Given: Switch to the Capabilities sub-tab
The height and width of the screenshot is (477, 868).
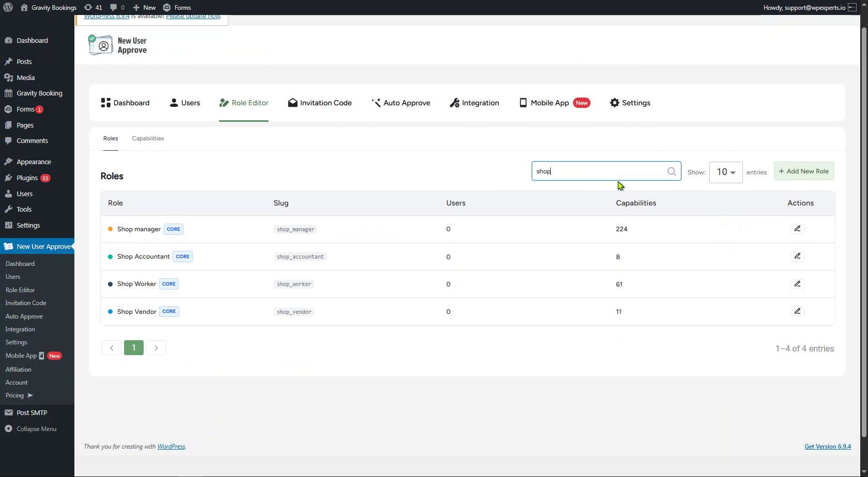Looking at the screenshot, I should [148, 138].
